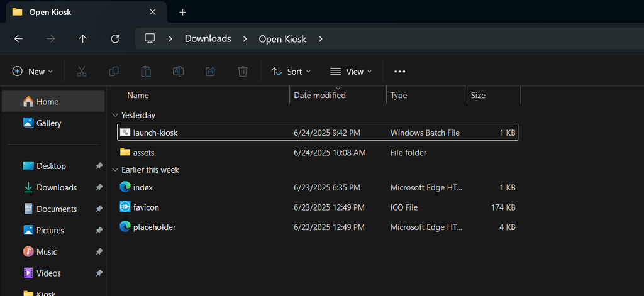
Task: Expand the View layout dropdown
Action: pyautogui.click(x=351, y=72)
